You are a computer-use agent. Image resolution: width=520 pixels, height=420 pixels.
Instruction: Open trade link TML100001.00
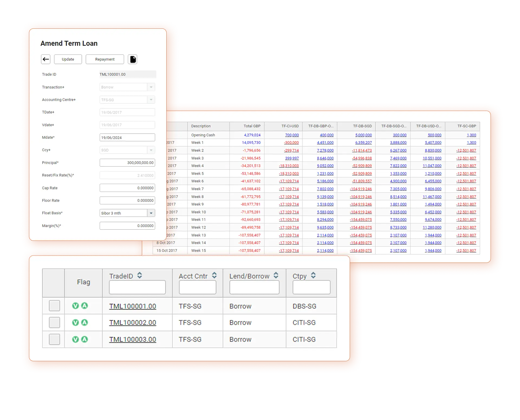click(x=133, y=306)
